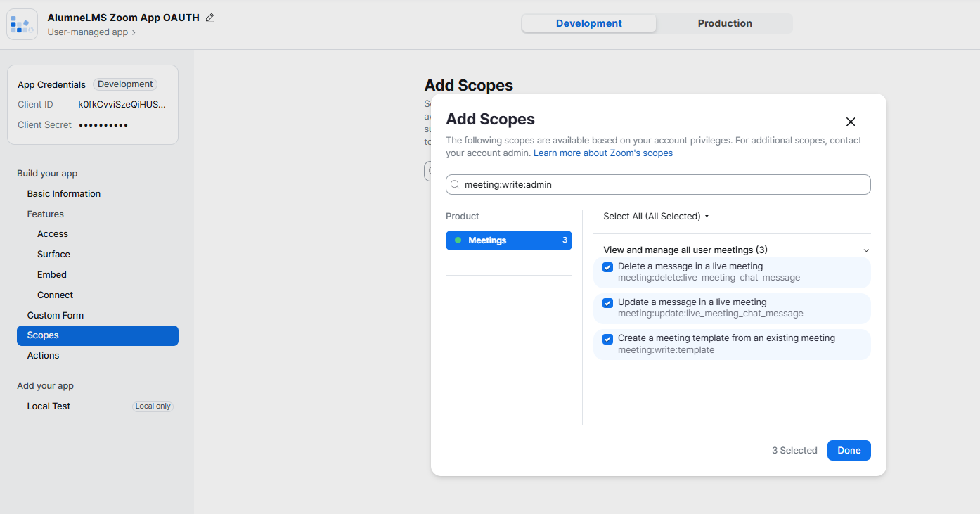
Task: Switch to the Production tab
Action: 724,23
